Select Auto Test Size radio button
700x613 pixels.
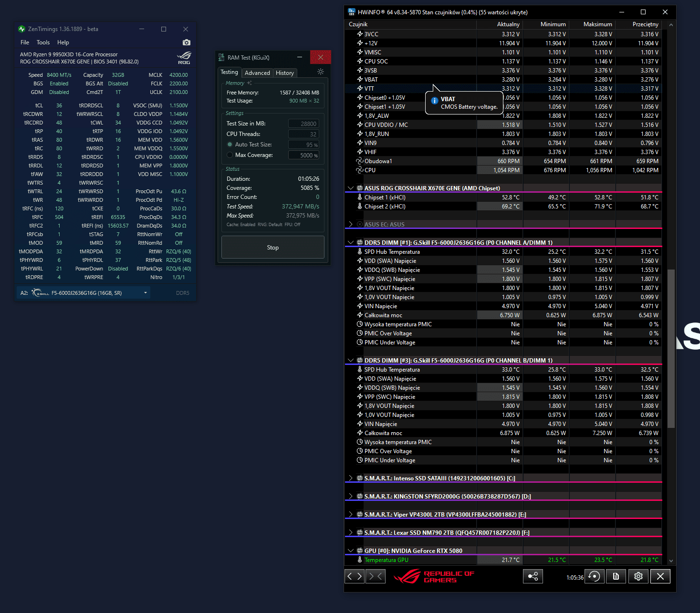[x=230, y=145]
